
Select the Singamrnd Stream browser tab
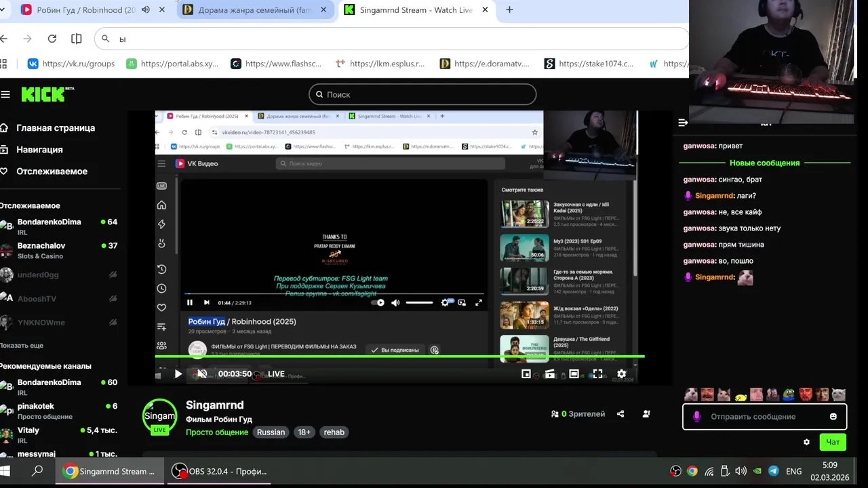coord(416,10)
